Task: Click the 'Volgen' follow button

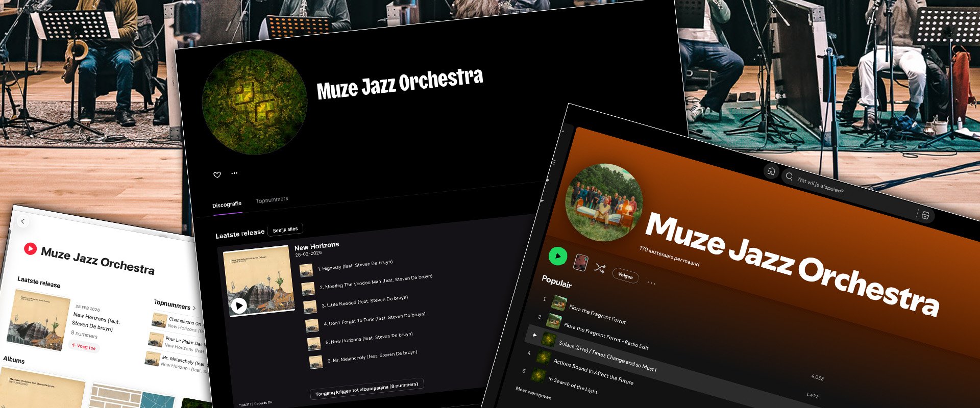Action: pos(625,275)
